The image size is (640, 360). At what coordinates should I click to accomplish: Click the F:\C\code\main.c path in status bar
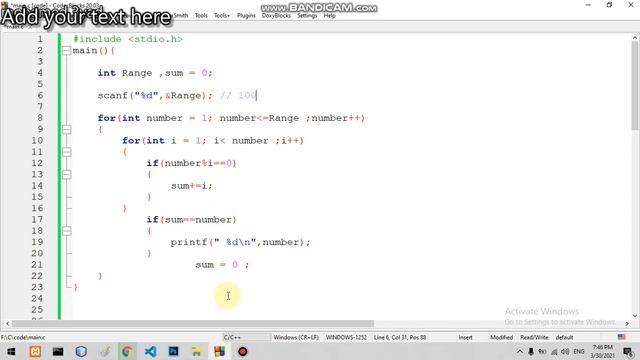click(x=23, y=338)
